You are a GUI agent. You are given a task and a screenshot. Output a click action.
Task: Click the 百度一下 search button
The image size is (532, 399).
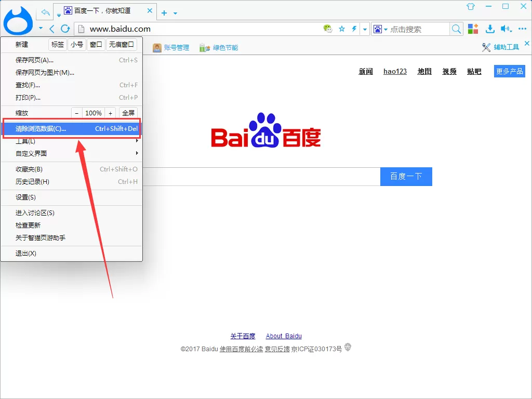click(x=406, y=177)
